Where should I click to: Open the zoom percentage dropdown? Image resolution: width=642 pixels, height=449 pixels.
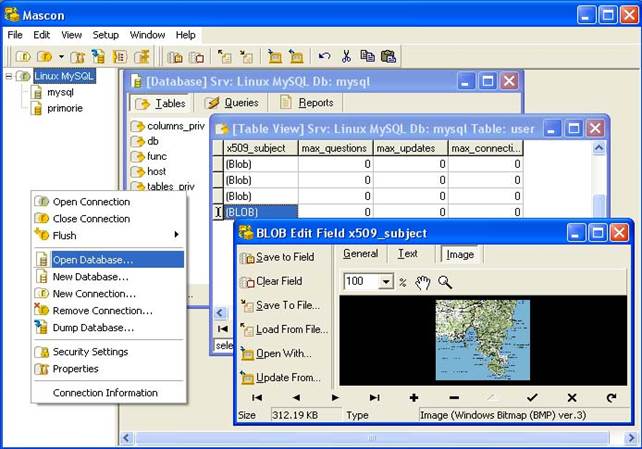386,283
